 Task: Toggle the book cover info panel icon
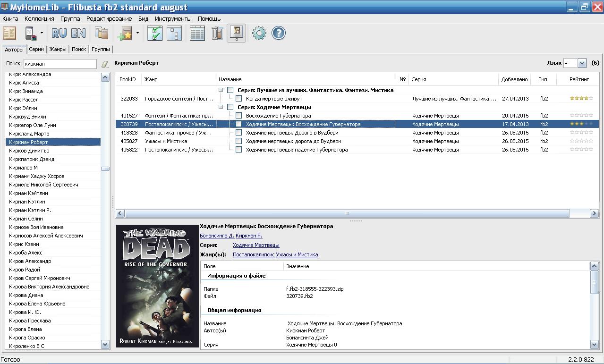236,33
